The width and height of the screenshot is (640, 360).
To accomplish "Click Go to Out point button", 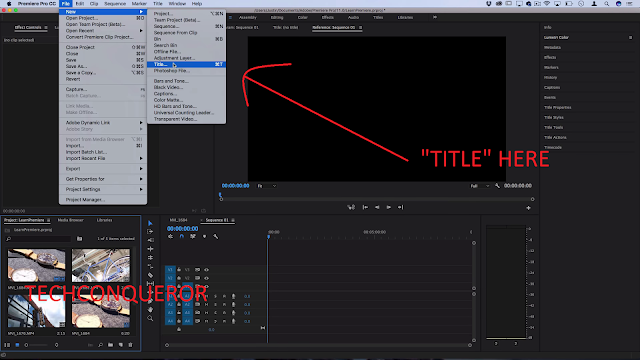I will point(401,207).
